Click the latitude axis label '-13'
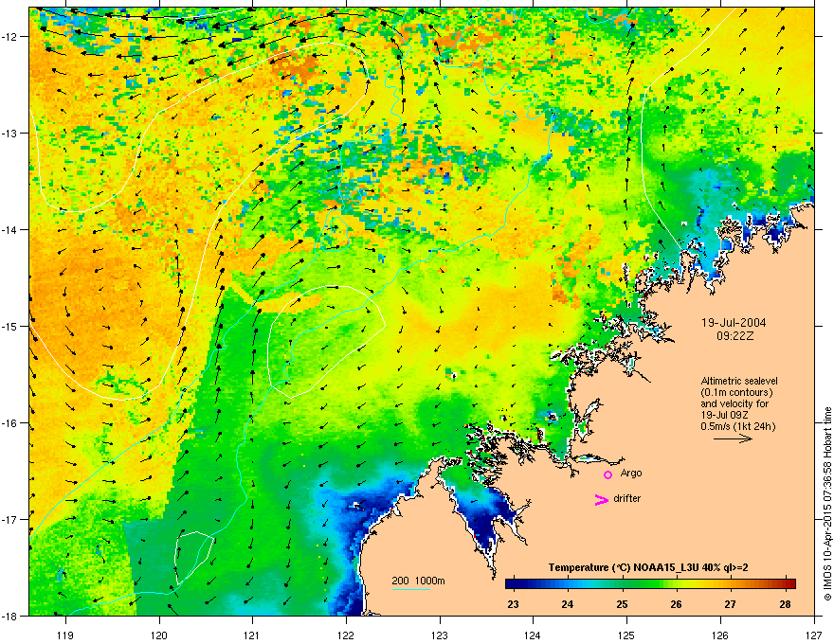The height and width of the screenshot is (644, 834). coord(9,134)
